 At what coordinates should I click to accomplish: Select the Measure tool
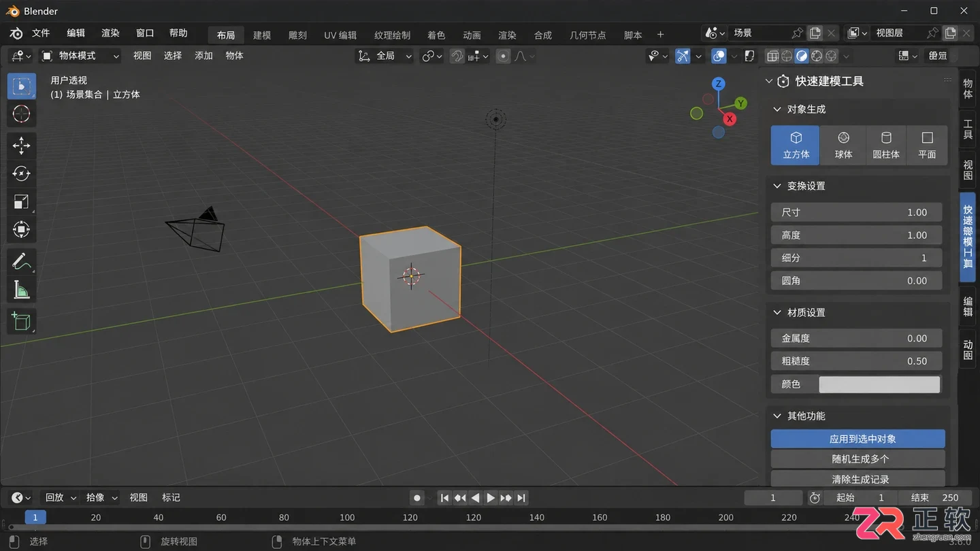coord(22,290)
